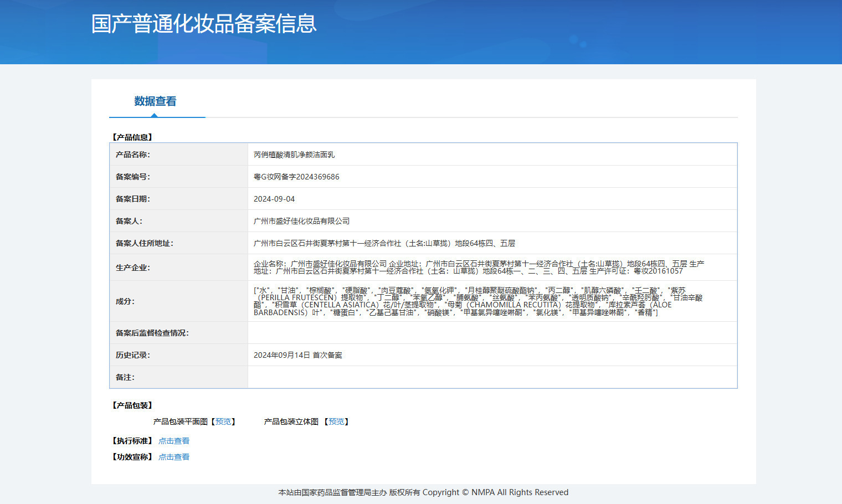Viewport: 842px width, 504px height.
Task: Click the 备案人住所地址 row label
Action: point(145,243)
